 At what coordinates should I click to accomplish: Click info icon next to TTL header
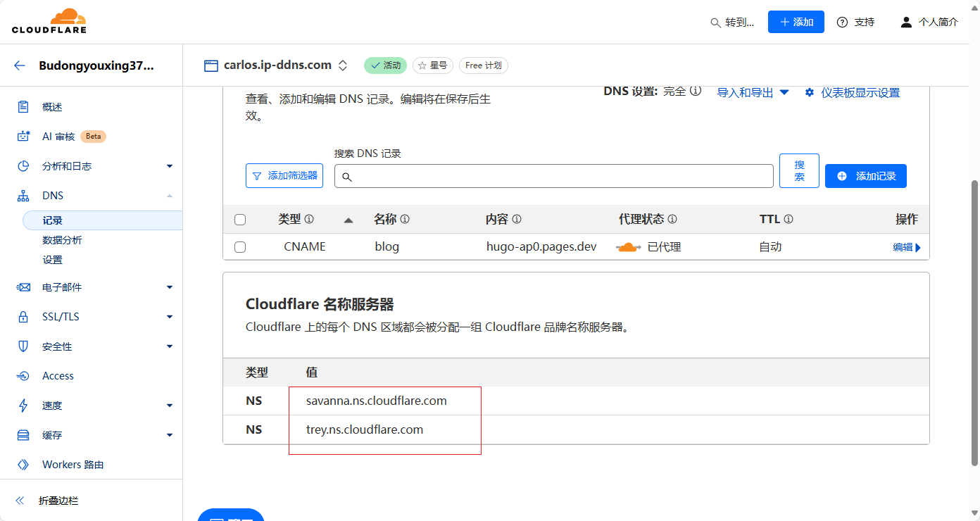[x=789, y=219]
